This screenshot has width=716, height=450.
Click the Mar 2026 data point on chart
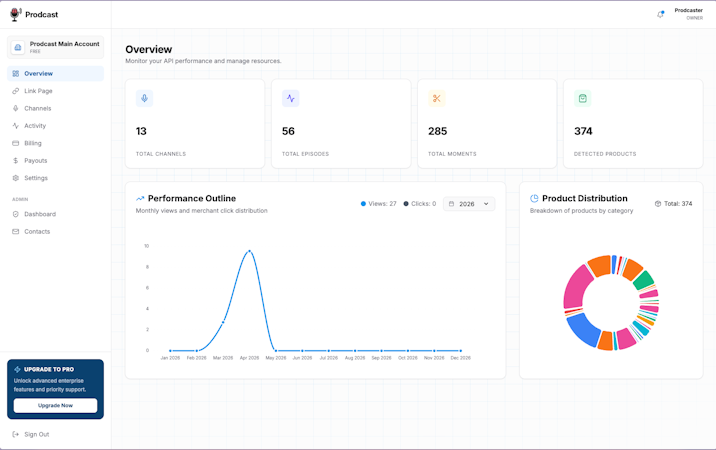(x=223, y=322)
